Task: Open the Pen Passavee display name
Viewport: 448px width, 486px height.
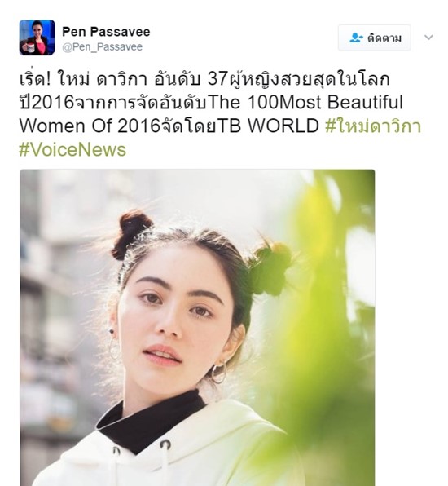Action: coord(106,32)
